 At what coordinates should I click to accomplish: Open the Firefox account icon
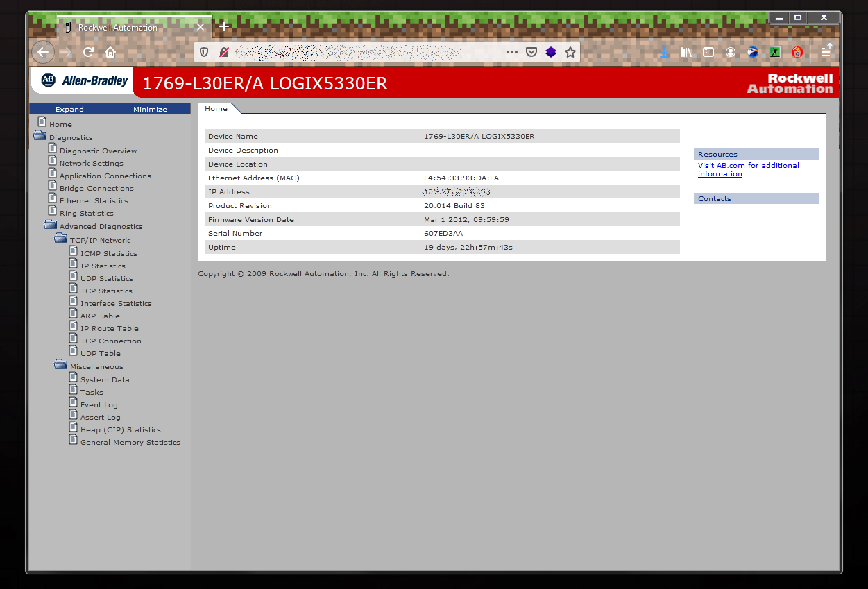pos(731,52)
